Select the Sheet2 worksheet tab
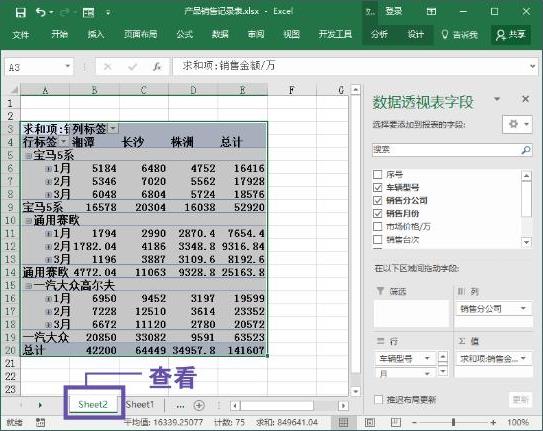This screenshot has width=543, height=431. tap(93, 404)
